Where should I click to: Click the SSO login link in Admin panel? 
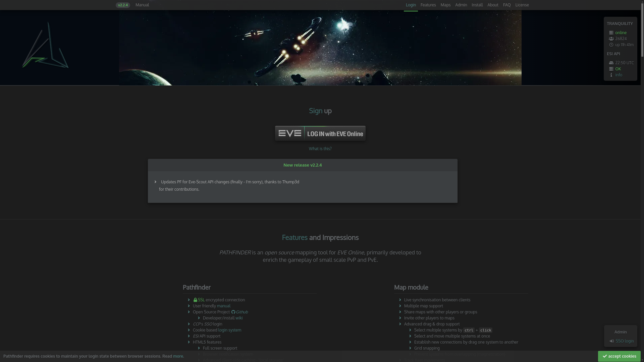(625, 341)
